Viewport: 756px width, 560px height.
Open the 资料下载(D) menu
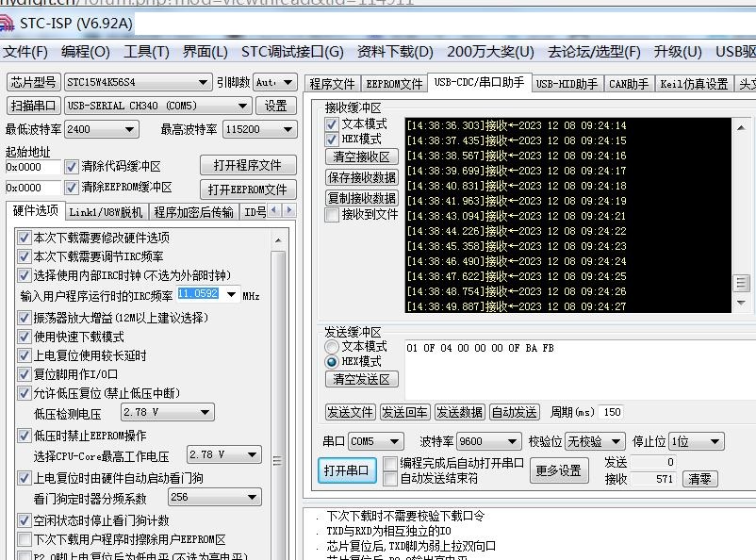point(395,51)
